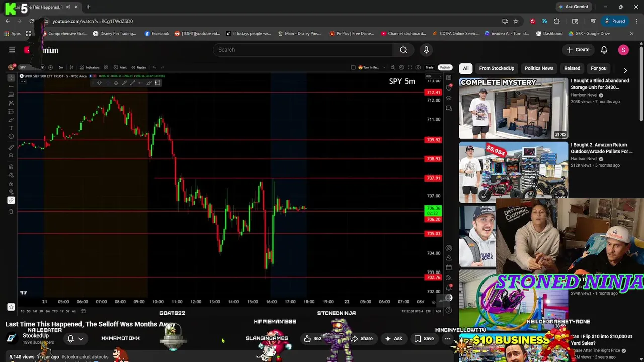Open the chart Alert button
644x362 pixels.
[120, 67]
